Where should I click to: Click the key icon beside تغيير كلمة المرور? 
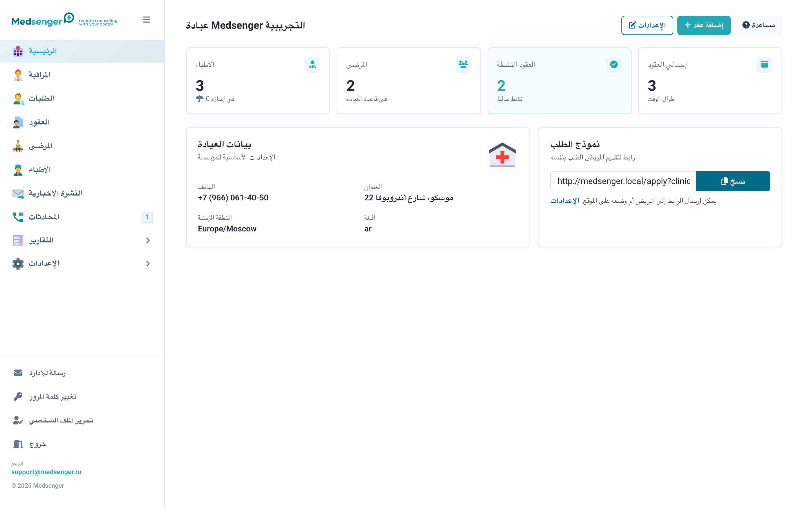tap(18, 397)
